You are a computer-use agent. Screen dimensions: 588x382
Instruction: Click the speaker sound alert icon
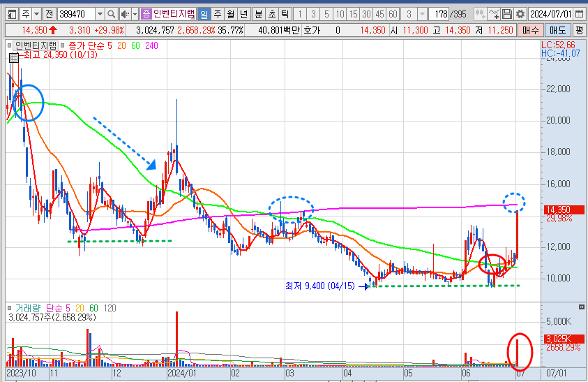click(125, 14)
